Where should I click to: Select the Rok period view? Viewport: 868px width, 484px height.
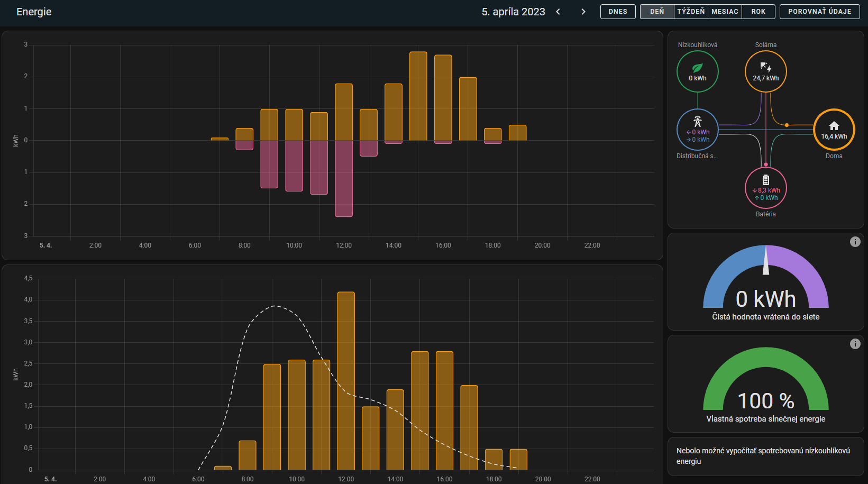pyautogui.click(x=758, y=12)
